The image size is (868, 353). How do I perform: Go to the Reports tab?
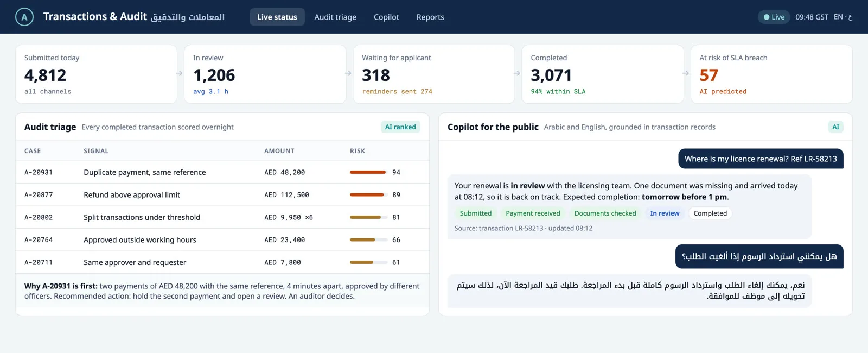(x=430, y=17)
